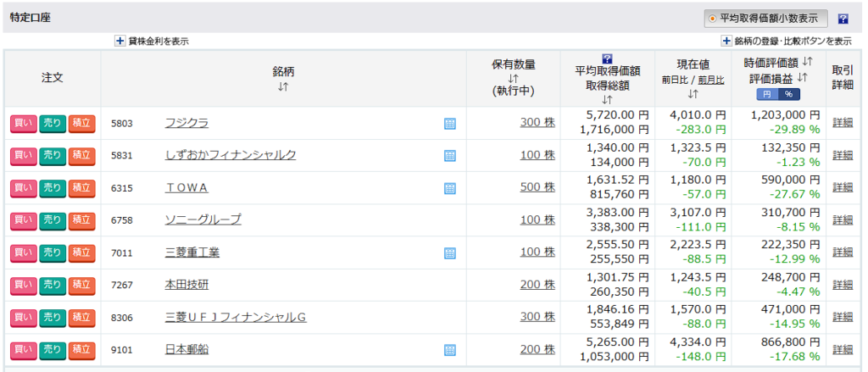
Task: Click 売り button for フジクラ
Action: click(53, 124)
